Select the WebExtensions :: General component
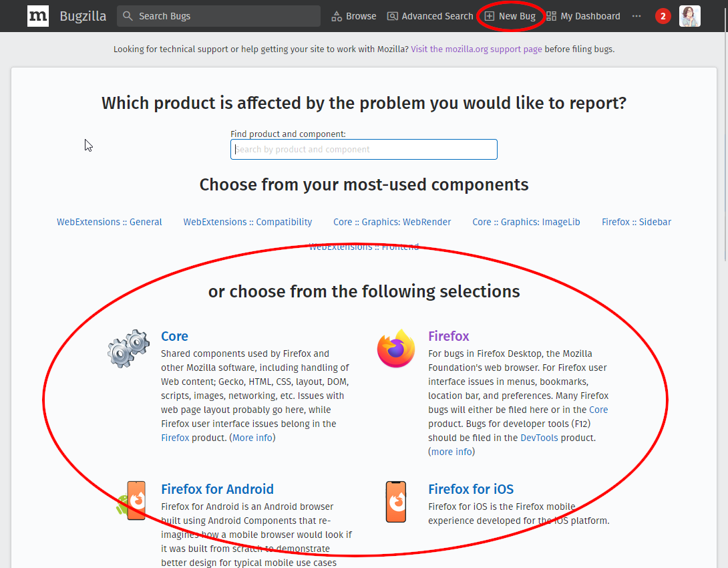This screenshot has width=728, height=568. 109,221
